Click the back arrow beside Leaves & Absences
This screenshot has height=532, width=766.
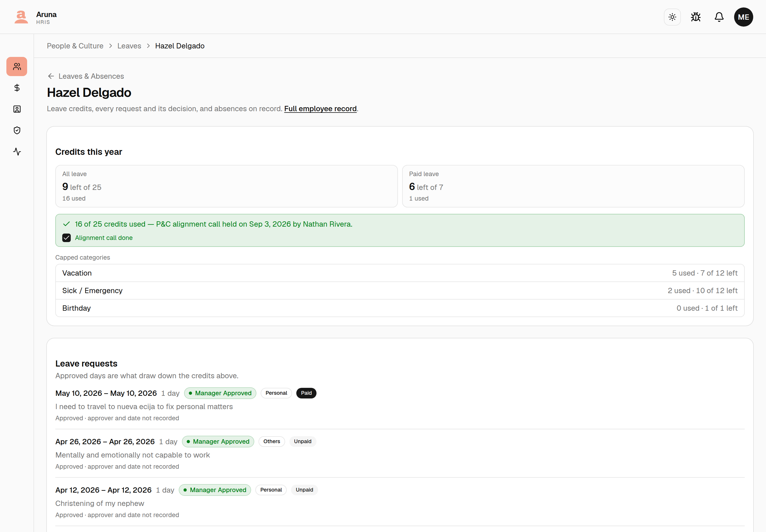(x=51, y=76)
